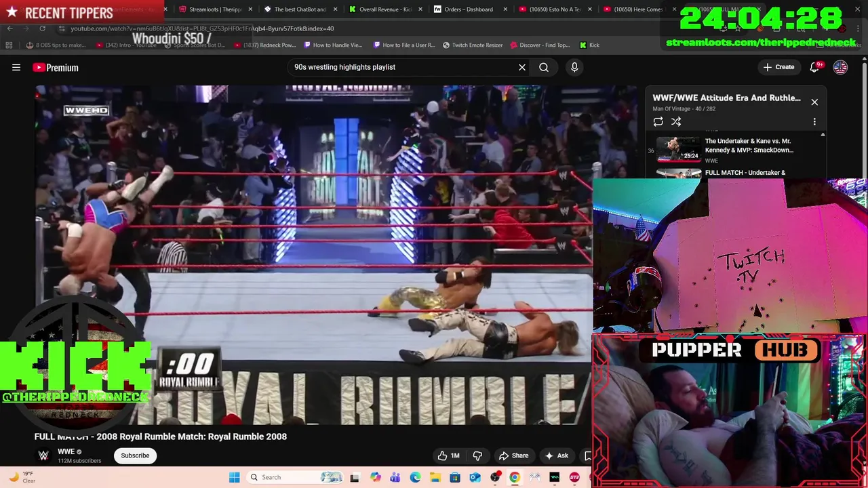Reload the page
Viewport: 868px width, 488px height.
42,28
